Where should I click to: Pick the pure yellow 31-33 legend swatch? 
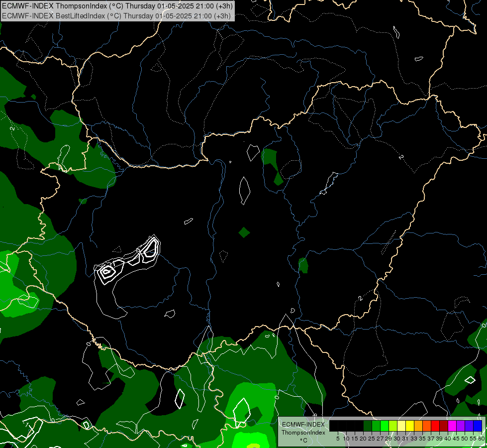410,426
